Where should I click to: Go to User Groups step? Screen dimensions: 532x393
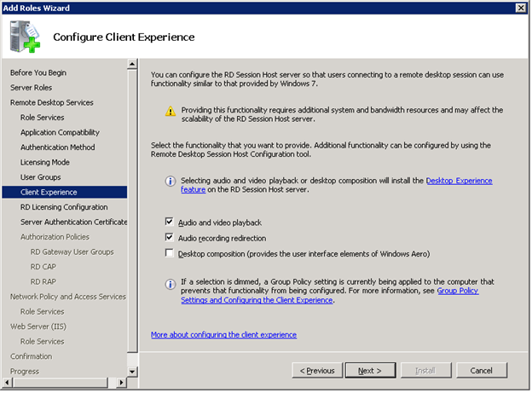(40, 177)
